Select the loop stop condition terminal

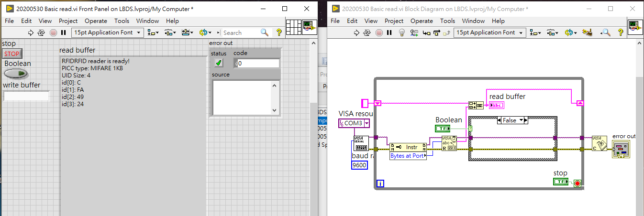click(x=577, y=184)
